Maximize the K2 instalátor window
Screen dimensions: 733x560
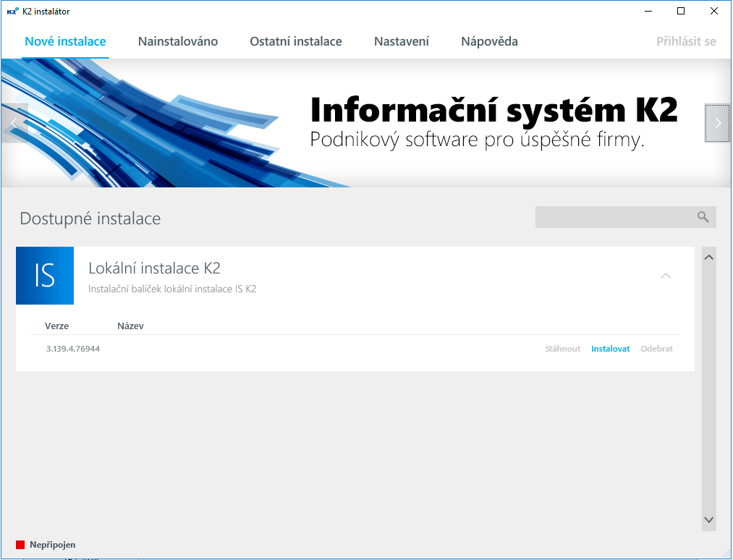click(x=681, y=12)
